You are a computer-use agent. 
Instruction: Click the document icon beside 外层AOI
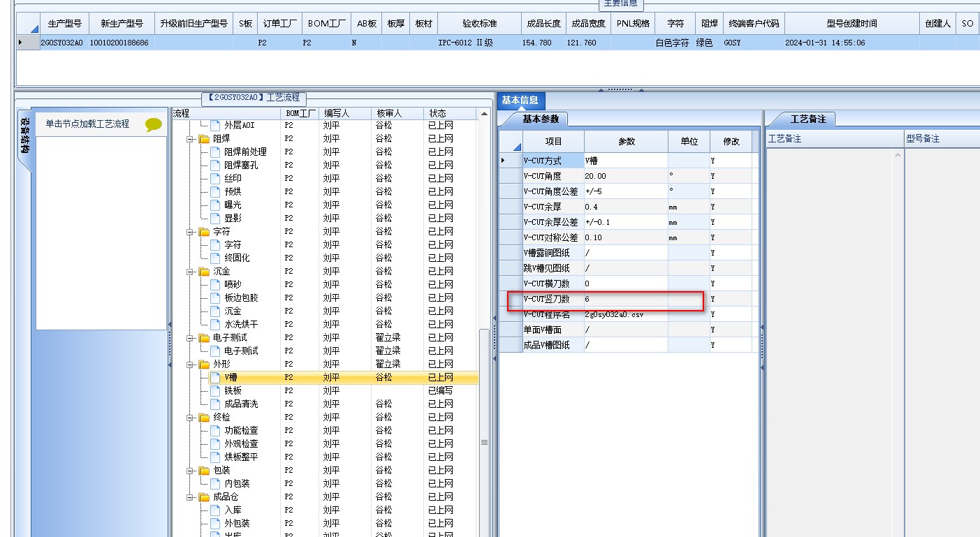point(215,125)
